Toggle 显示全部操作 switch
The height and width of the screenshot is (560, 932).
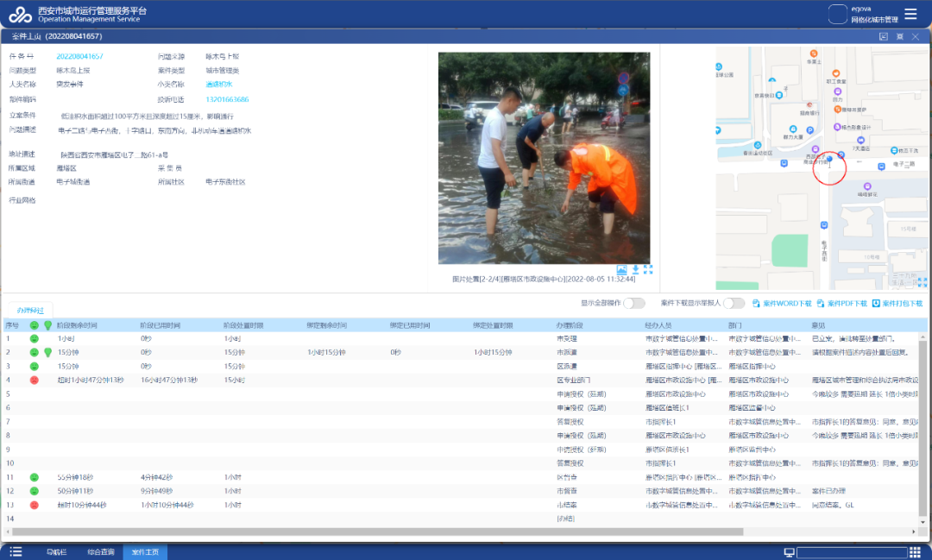point(634,303)
